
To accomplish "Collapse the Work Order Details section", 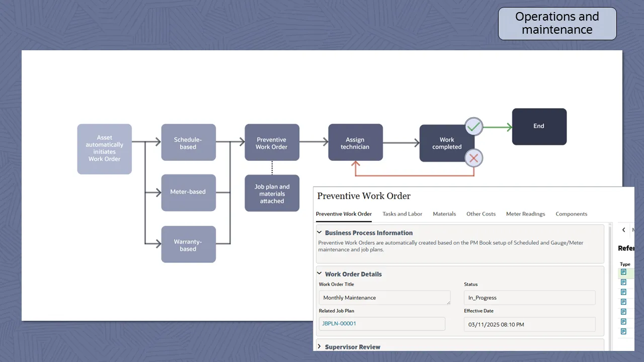I will (319, 274).
